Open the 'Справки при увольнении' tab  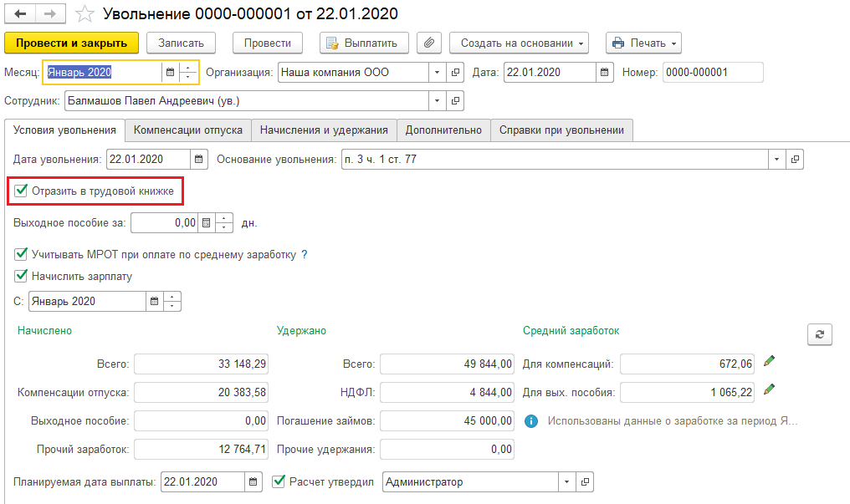point(561,130)
